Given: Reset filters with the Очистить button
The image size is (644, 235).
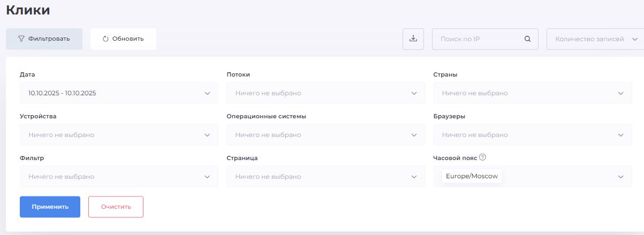Looking at the screenshot, I should point(116,207).
